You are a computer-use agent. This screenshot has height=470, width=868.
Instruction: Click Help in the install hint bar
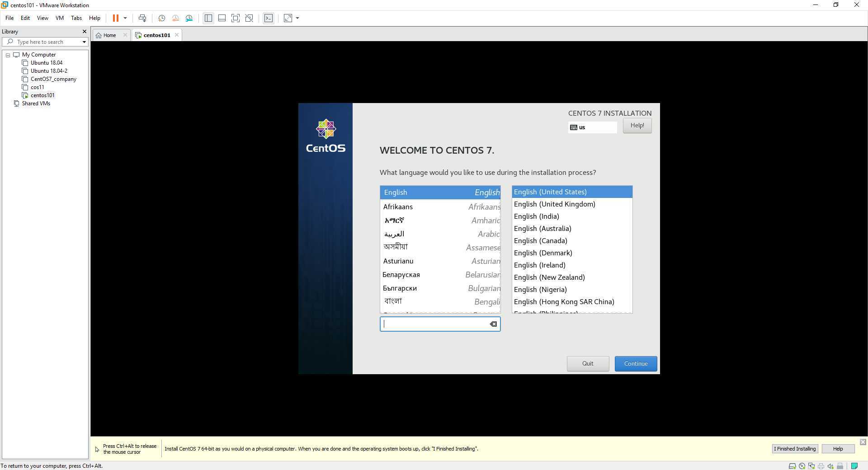click(x=838, y=449)
